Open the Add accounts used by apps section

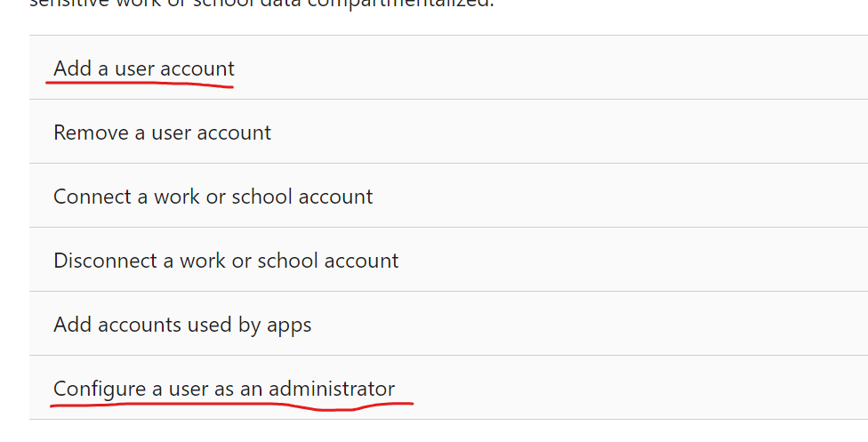(x=448, y=324)
